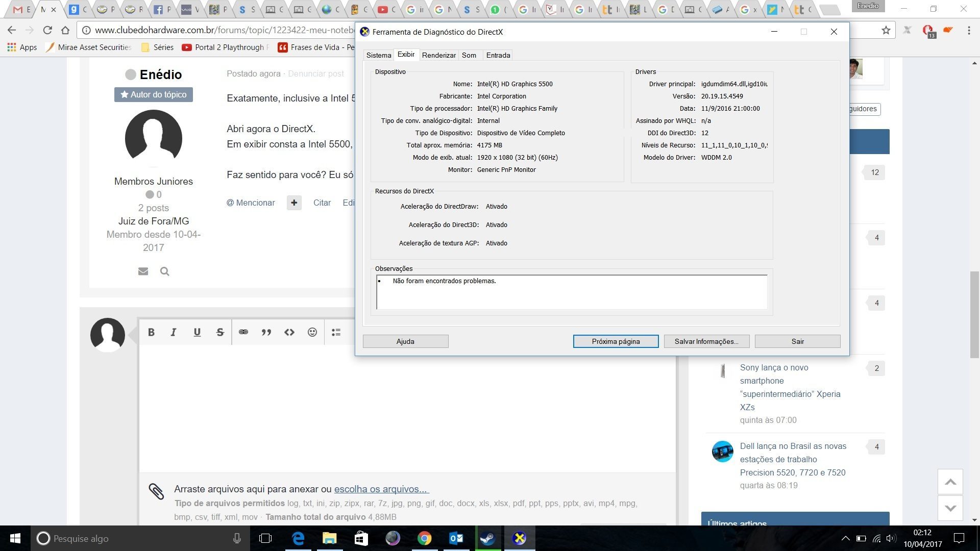
Task: Click the Ajuda button
Action: tap(405, 341)
